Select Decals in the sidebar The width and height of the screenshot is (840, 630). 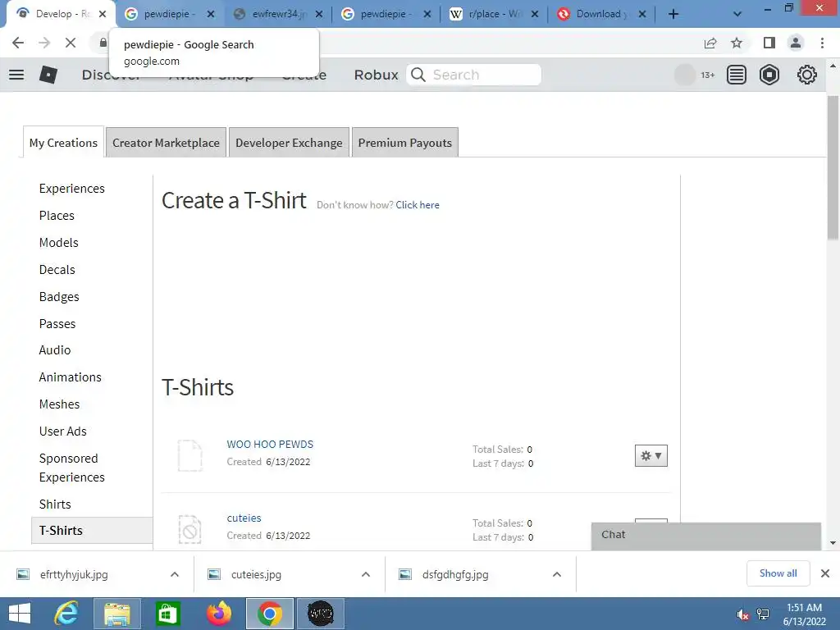57,269
